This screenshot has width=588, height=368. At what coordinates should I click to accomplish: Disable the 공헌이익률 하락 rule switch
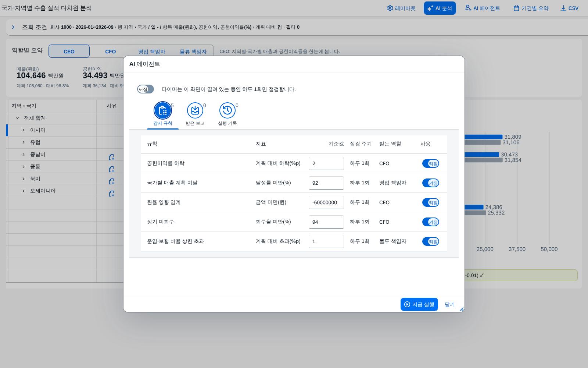coord(431,163)
